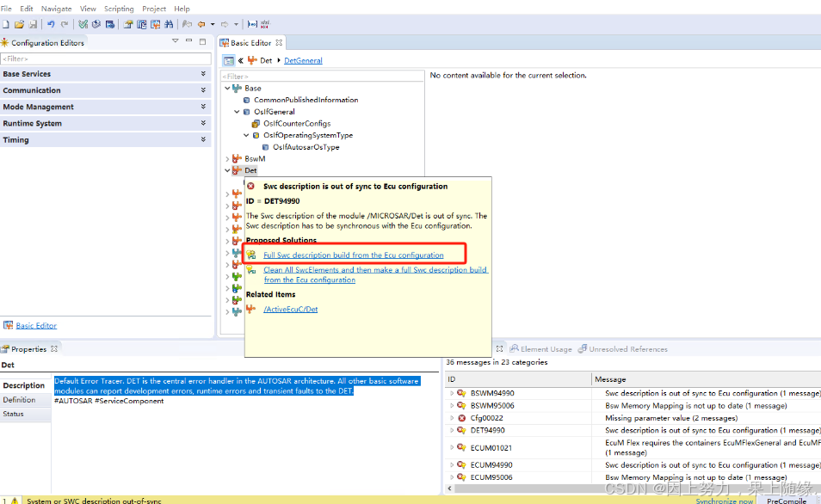821x504 pixels.
Task: Select CommonPublishedInformation tree item
Action: click(306, 100)
